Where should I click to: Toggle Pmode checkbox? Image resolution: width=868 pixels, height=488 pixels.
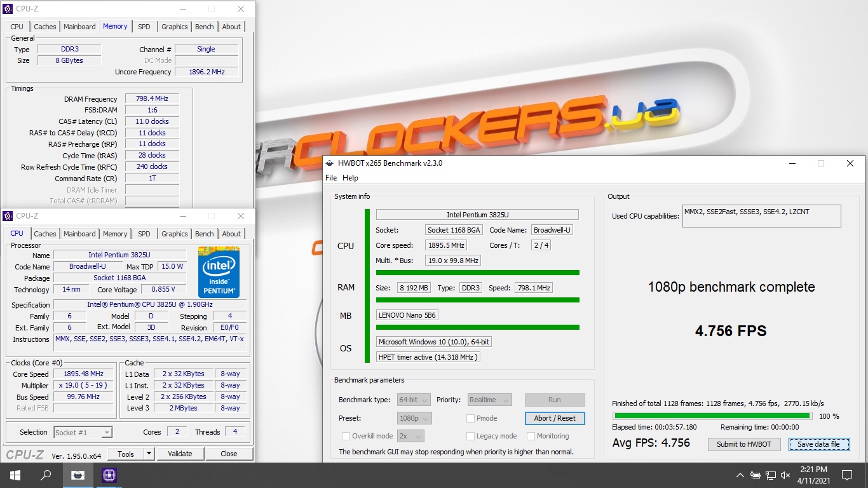470,418
